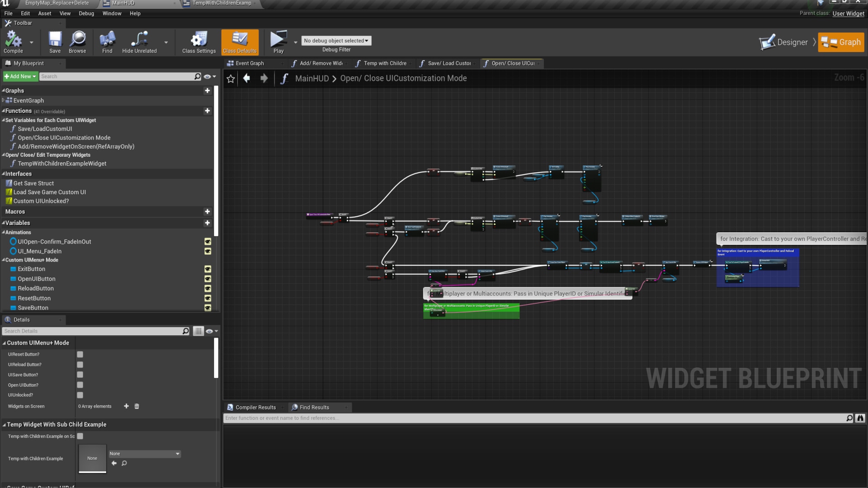The width and height of the screenshot is (868, 488).
Task: Check the Open UIButton? checkbox
Action: click(x=80, y=385)
